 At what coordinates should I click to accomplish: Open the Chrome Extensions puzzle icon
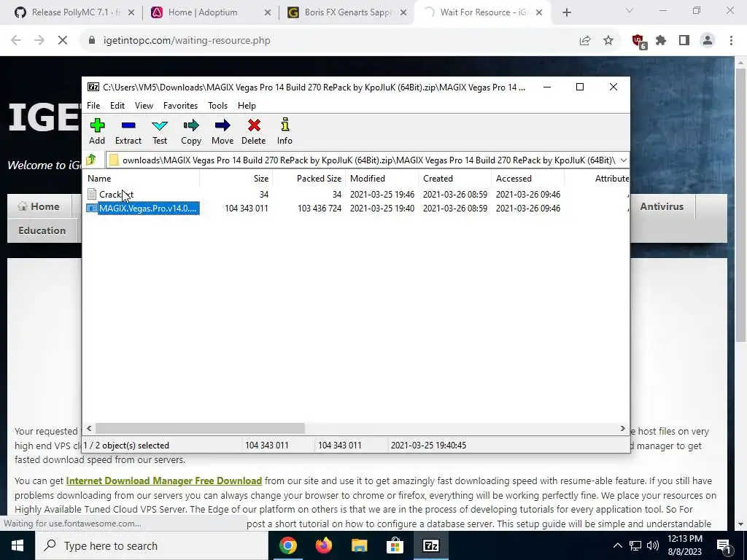(661, 41)
